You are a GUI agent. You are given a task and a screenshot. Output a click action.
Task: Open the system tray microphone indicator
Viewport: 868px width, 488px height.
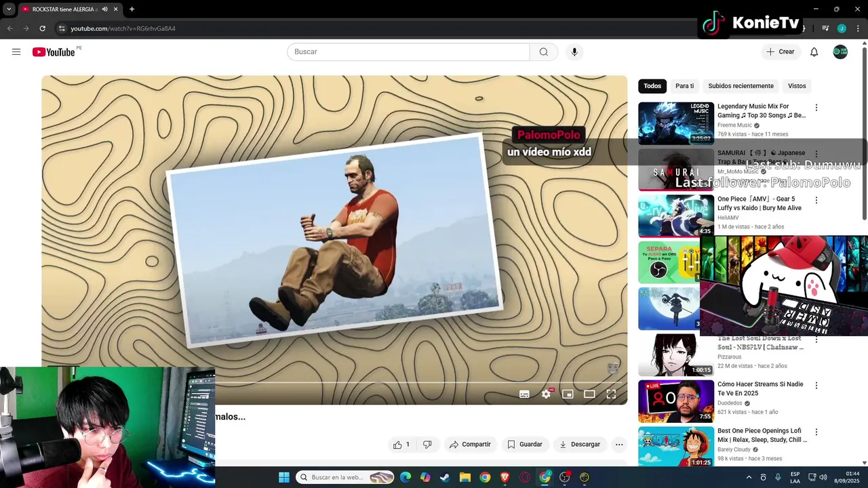778,477
